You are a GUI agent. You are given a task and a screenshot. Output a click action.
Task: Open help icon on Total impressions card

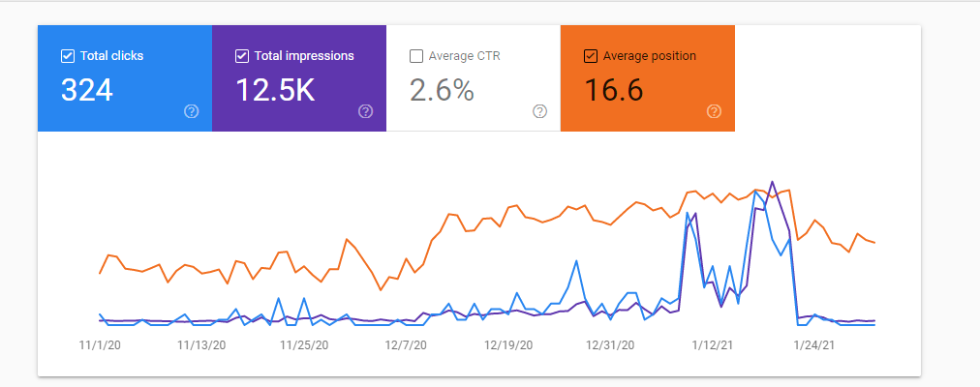tap(366, 111)
